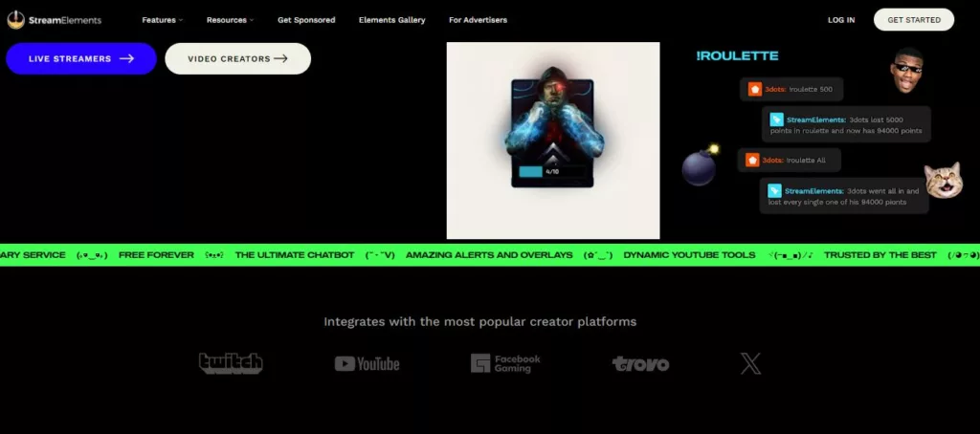Viewport: 980px width, 434px height.
Task: Click StreamElements bot avatar in 'lost 5000' message
Action: 776,119
